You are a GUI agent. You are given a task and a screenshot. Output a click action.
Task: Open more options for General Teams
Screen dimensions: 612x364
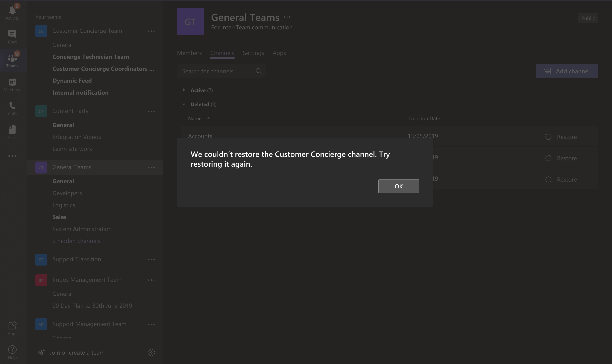coord(151,168)
